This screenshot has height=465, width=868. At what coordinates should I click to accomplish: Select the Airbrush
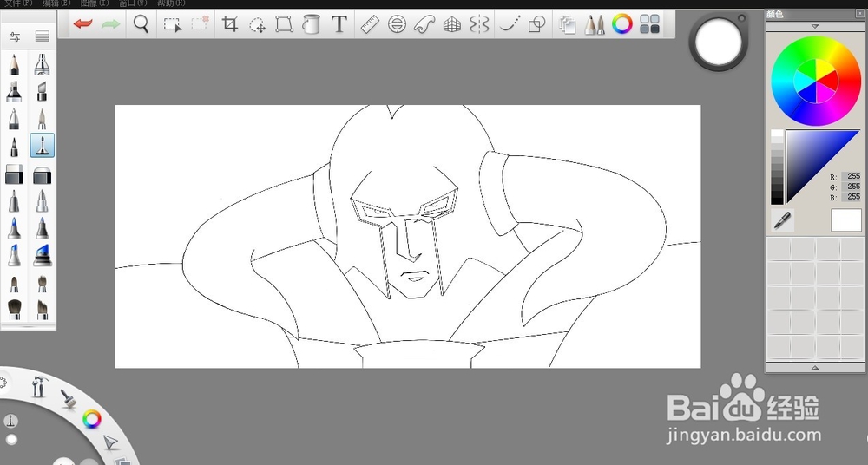pos(42,65)
